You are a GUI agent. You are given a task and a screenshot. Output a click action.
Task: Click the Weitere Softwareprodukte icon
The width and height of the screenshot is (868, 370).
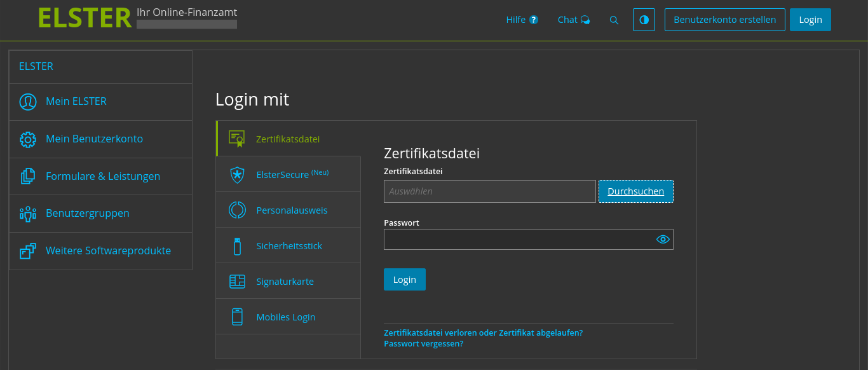pos(28,251)
